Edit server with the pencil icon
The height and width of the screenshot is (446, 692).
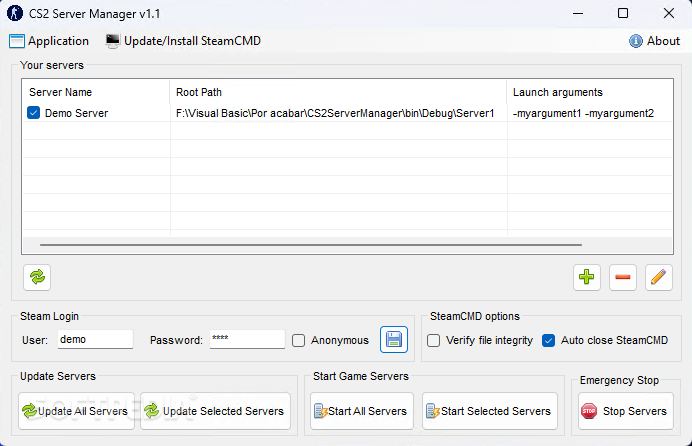pyautogui.click(x=658, y=277)
